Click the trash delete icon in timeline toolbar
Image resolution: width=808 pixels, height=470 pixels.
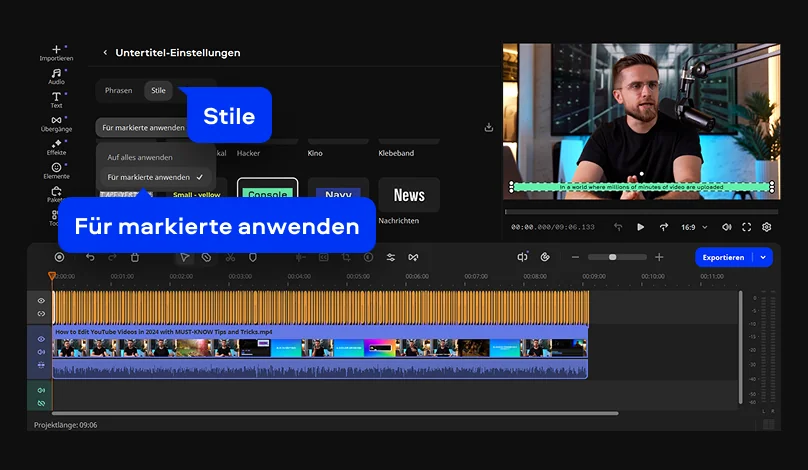pyautogui.click(x=135, y=257)
